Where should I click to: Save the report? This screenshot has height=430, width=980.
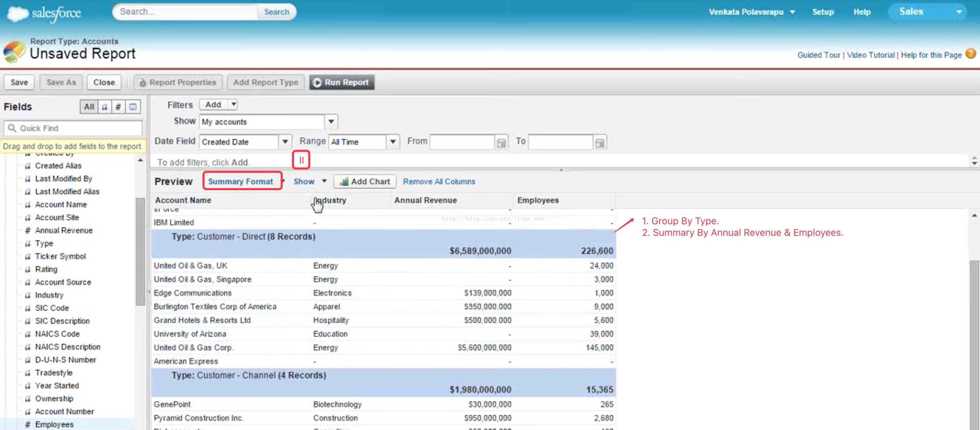click(x=19, y=82)
